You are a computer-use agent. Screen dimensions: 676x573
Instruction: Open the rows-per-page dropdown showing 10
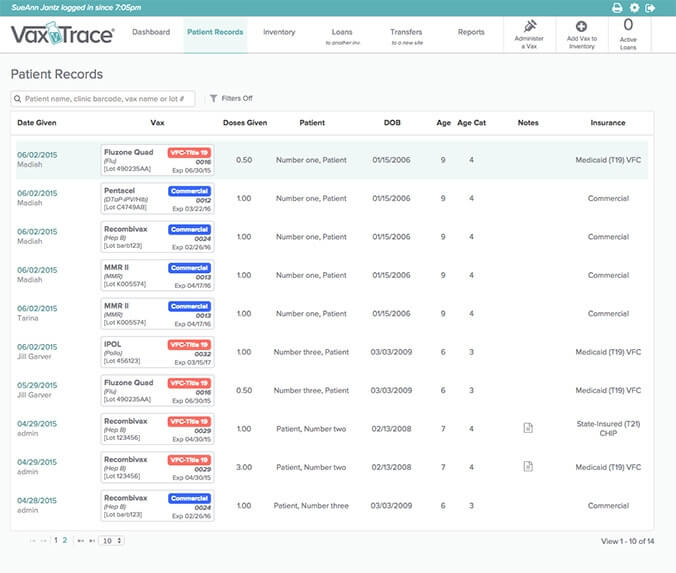(113, 541)
